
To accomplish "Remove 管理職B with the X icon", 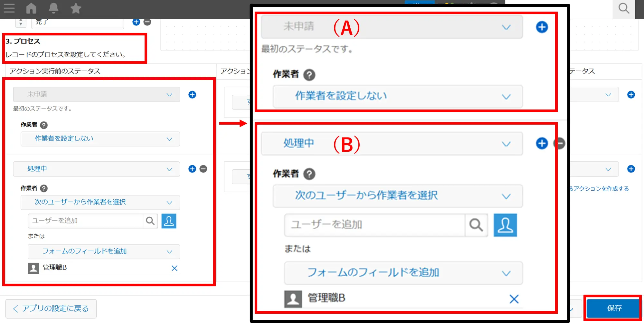I will [x=174, y=268].
